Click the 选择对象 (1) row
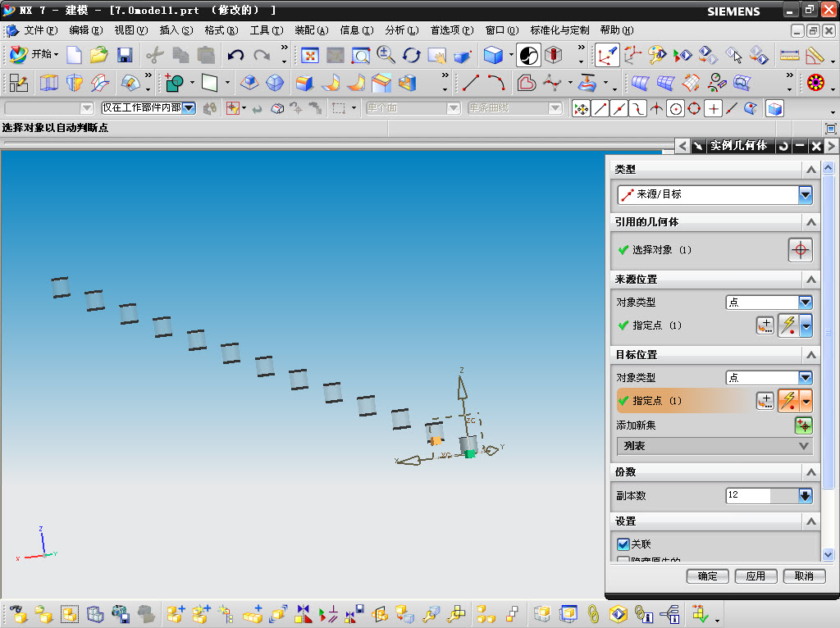Viewport: 840px width, 628px height. [x=714, y=249]
